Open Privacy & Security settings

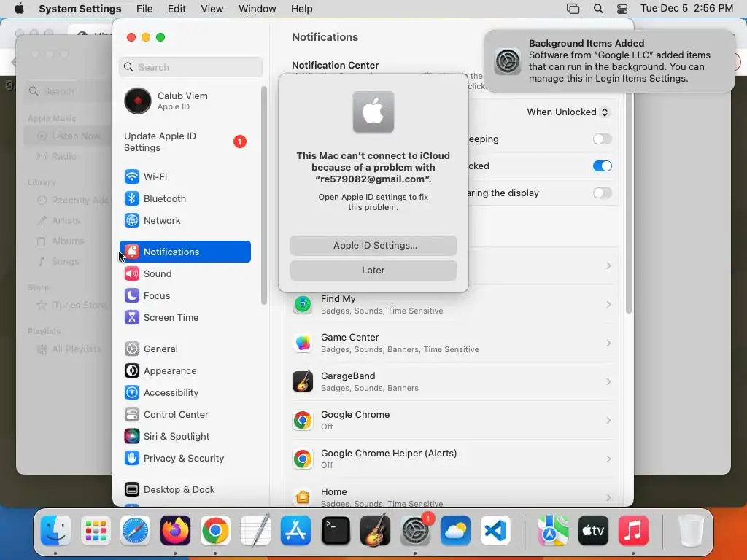[x=185, y=459]
